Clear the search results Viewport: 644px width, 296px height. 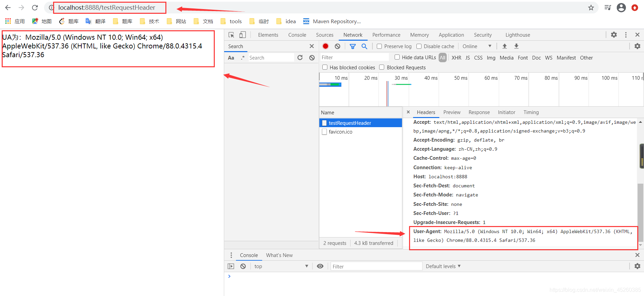312,58
